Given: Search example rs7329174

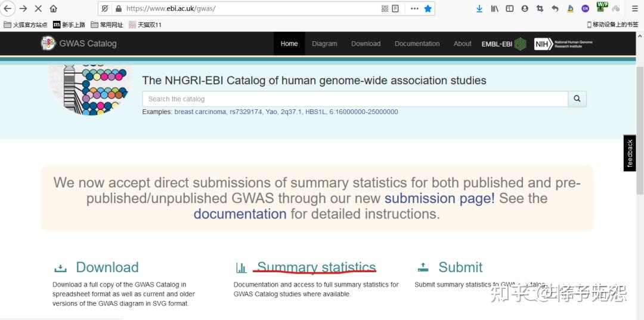Looking at the screenshot, I should (246, 112).
